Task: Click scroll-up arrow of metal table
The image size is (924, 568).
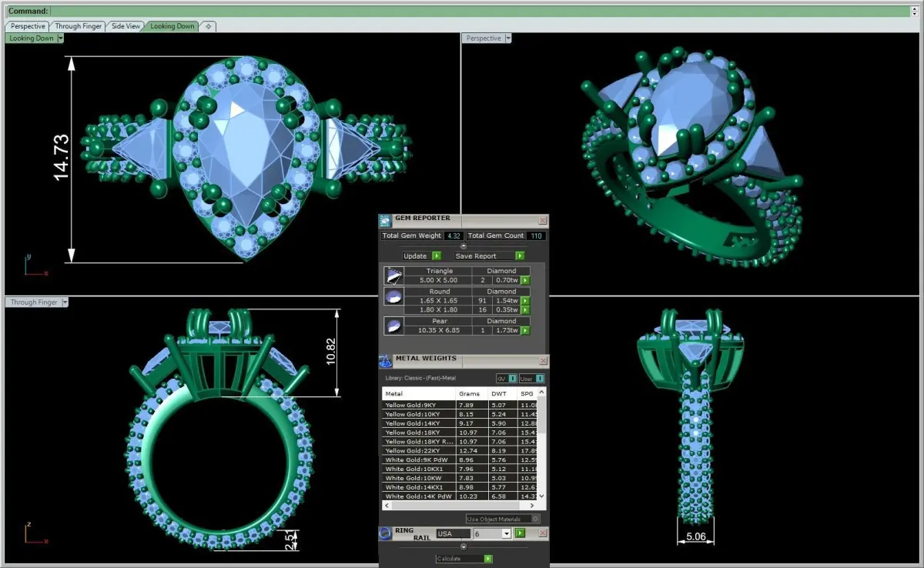Action: [541, 391]
